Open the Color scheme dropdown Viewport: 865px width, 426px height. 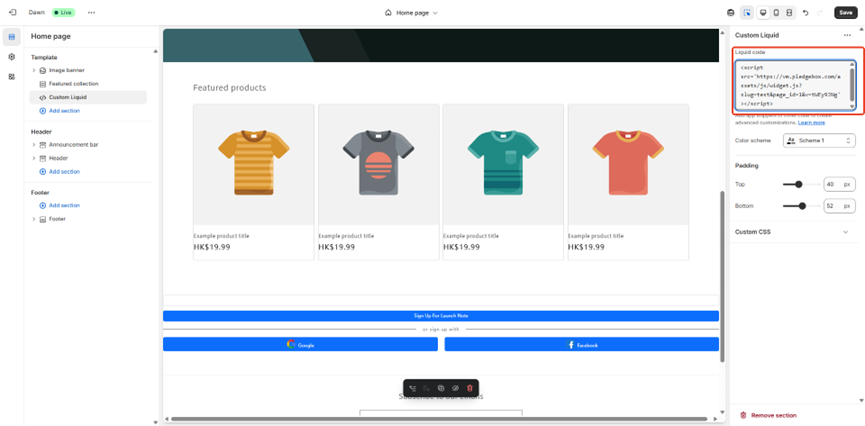[x=819, y=141]
